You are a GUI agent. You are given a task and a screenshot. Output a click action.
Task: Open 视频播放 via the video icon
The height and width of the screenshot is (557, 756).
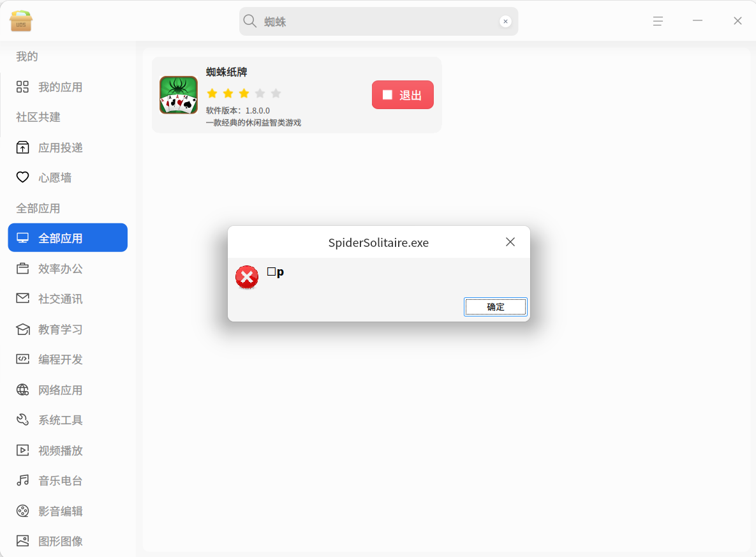[x=22, y=450]
